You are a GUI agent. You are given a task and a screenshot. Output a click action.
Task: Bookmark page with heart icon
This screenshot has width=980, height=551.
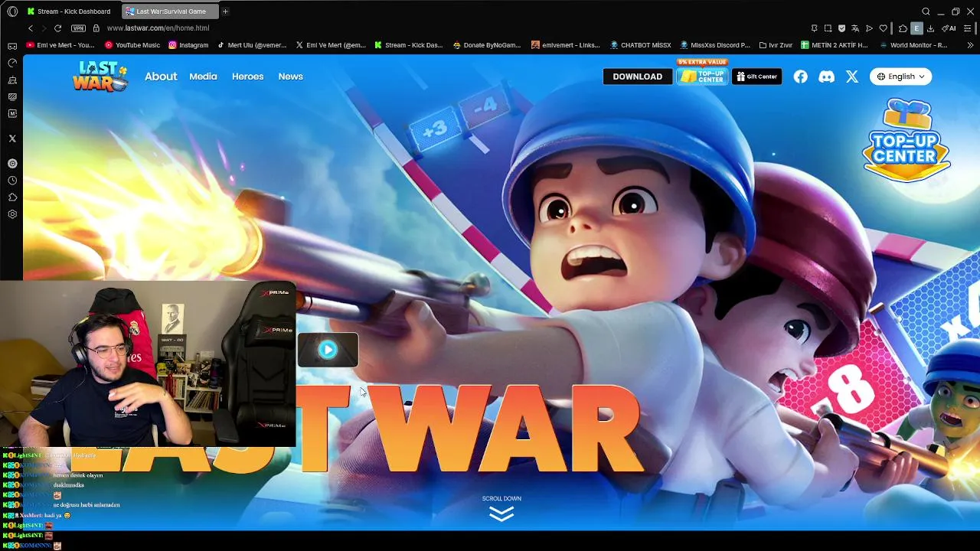883,28
